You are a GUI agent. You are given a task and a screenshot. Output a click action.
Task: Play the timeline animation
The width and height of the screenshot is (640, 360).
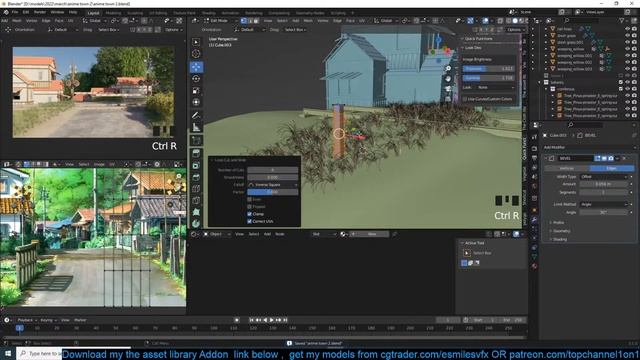271,320
